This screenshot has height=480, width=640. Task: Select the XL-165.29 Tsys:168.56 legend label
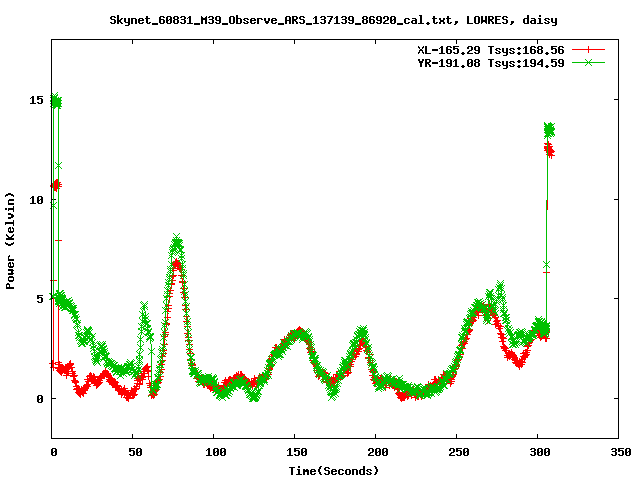(491, 50)
